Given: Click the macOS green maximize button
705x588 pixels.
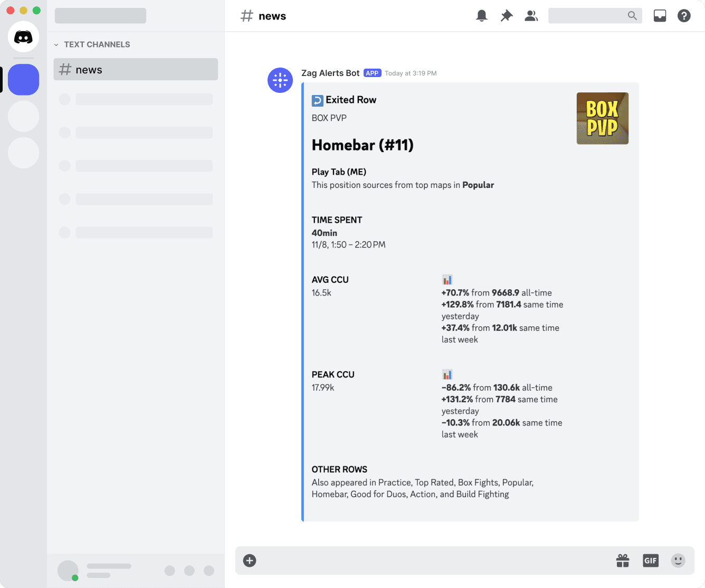Looking at the screenshot, I should click(x=36, y=11).
